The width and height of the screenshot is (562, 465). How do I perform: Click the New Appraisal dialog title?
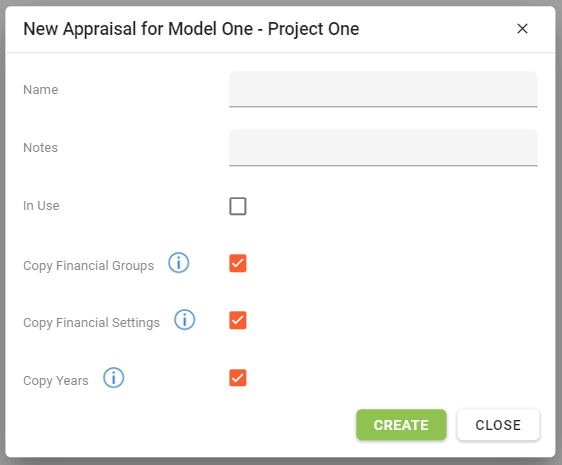coord(191,29)
